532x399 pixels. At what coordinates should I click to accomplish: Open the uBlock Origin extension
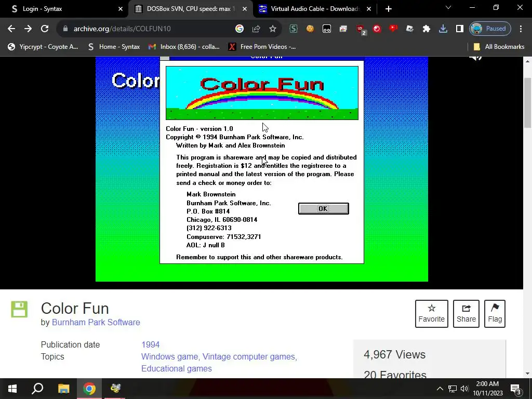(361, 29)
